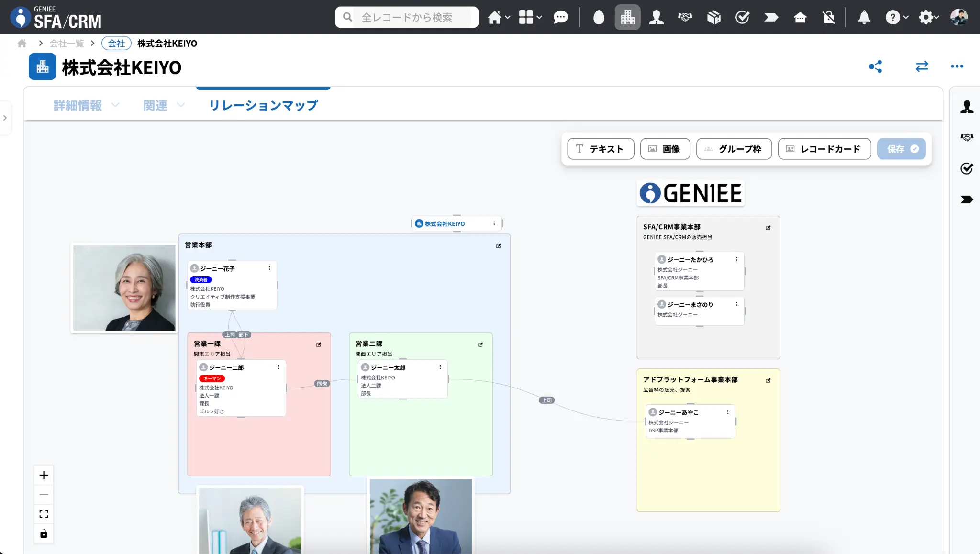
Task: Open the user profile avatar
Action: 959,17
